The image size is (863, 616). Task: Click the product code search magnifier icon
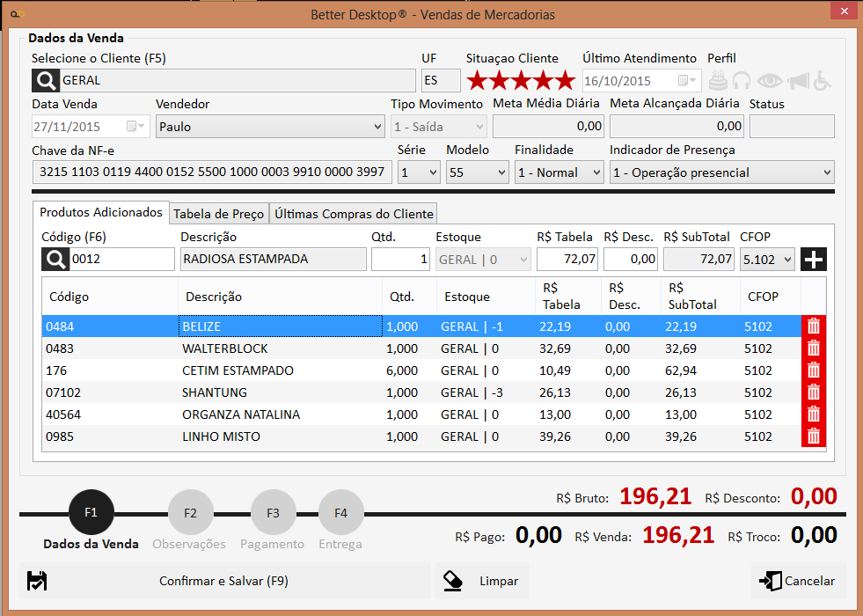(x=55, y=260)
